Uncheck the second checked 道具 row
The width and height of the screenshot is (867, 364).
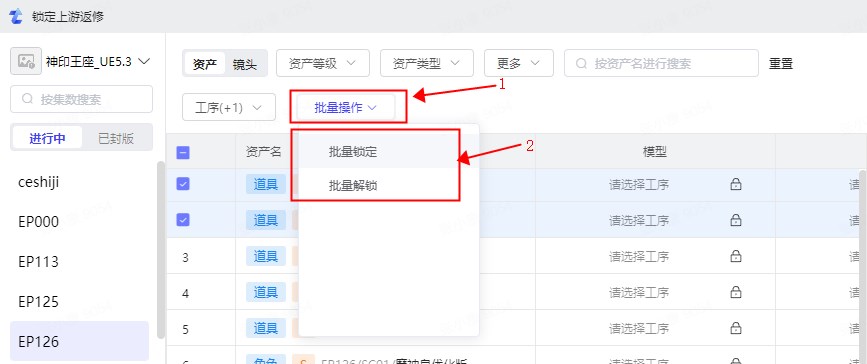(x=183, y=220)
